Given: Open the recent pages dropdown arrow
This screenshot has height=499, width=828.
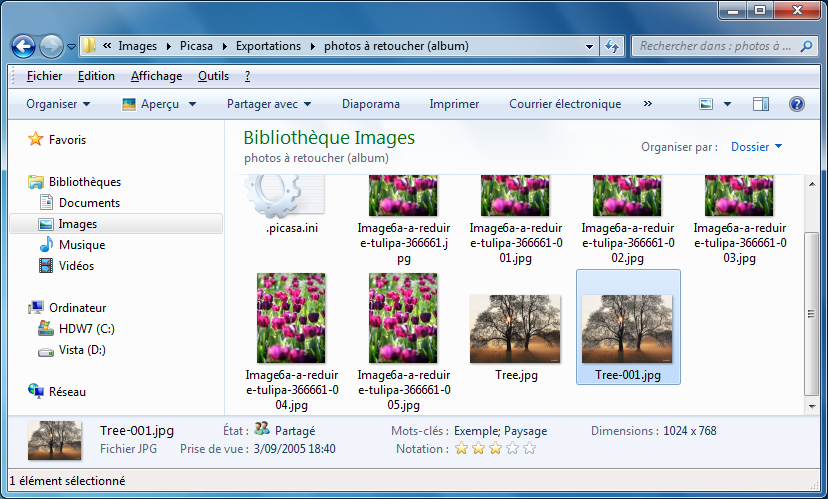Looking at the screenshot, I should [x=71, y=47].
